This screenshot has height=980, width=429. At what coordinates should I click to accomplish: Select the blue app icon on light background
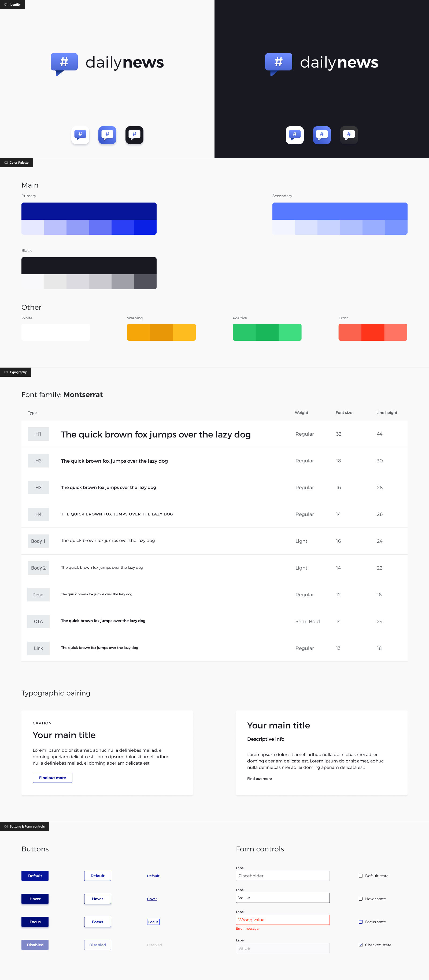[x=107, y=135]
